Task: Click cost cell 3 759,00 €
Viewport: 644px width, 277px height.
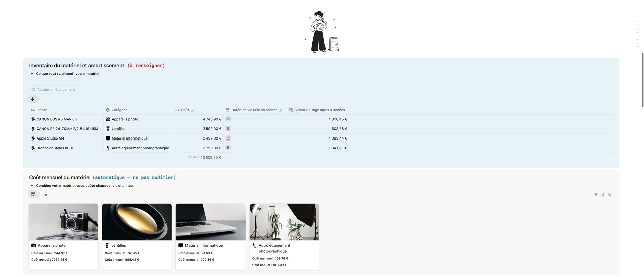Action: pos(212,148)
